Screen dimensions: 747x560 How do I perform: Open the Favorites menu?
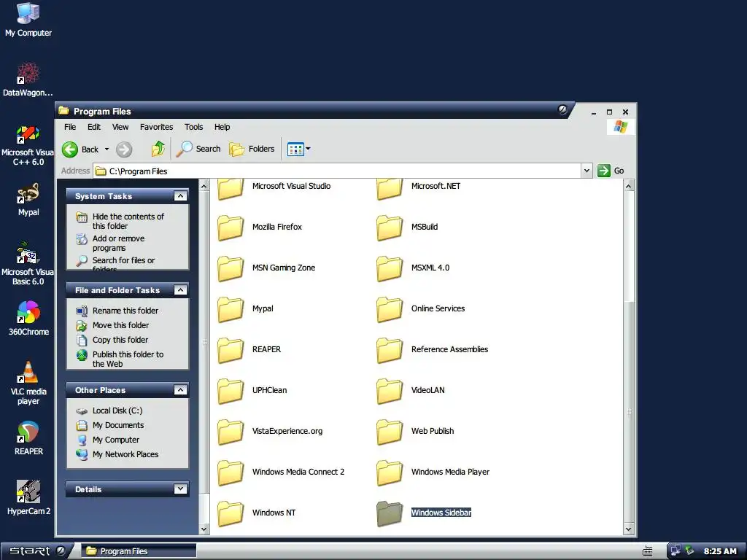tap(156, 127)
